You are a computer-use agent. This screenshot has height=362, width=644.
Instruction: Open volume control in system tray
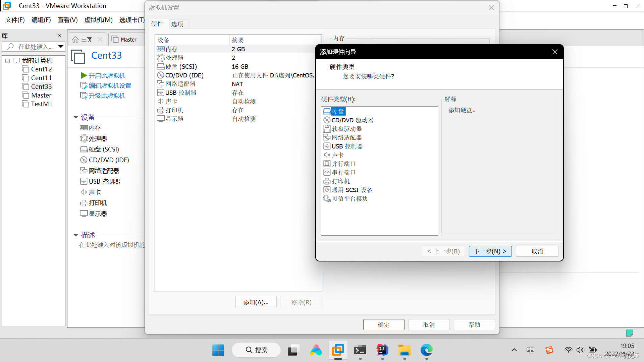pyautogui.click(x=580, y=350)
